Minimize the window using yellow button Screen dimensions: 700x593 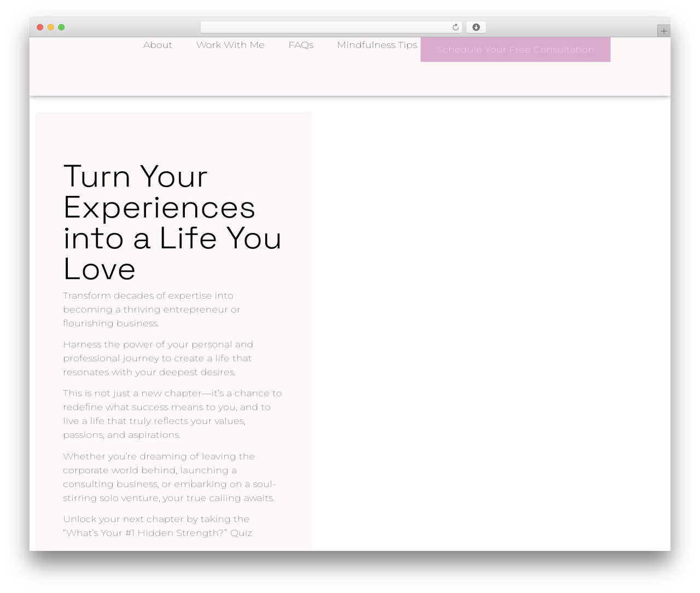51,27
